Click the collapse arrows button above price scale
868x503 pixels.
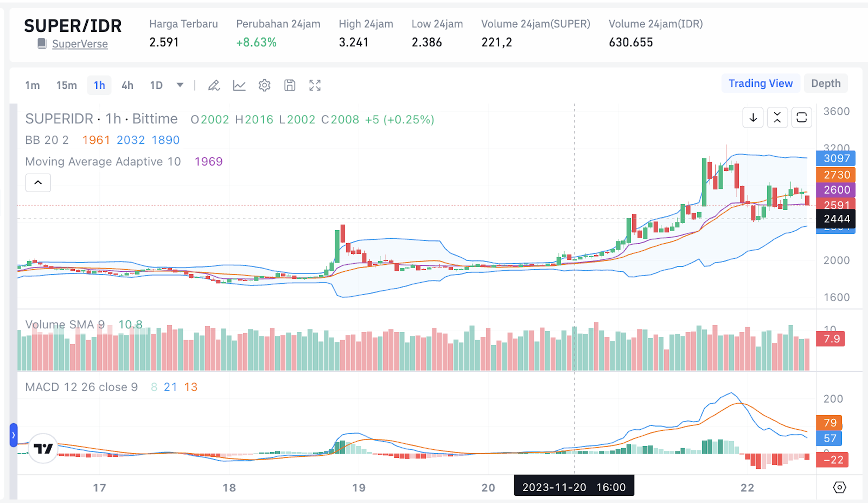777,117
